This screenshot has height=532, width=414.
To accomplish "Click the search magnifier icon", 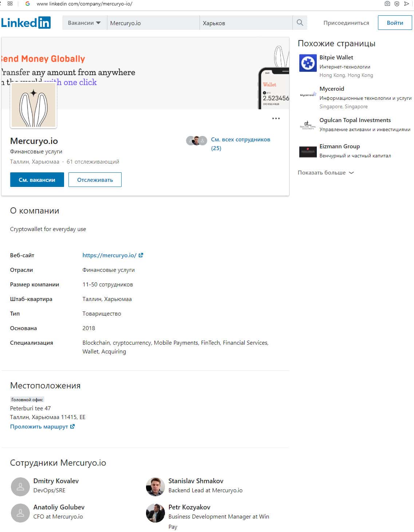I will [300, 23].
